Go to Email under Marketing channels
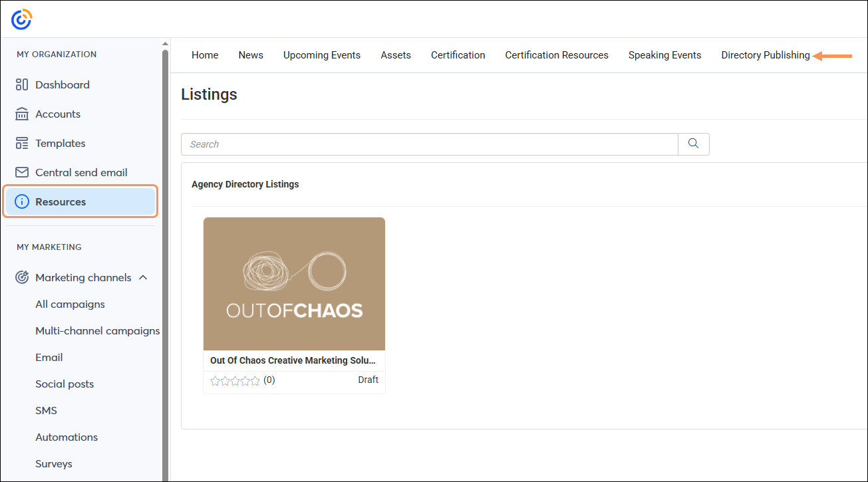Image resolution: width=868 pixels, height=482 pixels. 49,357
